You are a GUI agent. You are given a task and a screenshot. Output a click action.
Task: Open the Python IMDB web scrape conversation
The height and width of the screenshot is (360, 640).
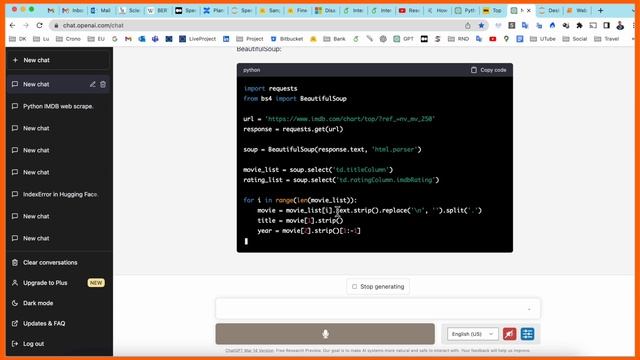click(58, 106)
